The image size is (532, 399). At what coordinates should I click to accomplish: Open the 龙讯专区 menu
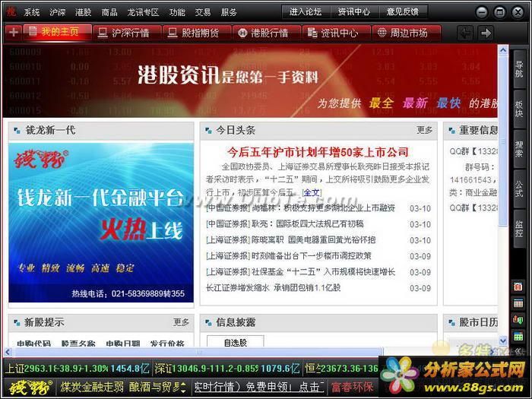click(x=143, y=13)
